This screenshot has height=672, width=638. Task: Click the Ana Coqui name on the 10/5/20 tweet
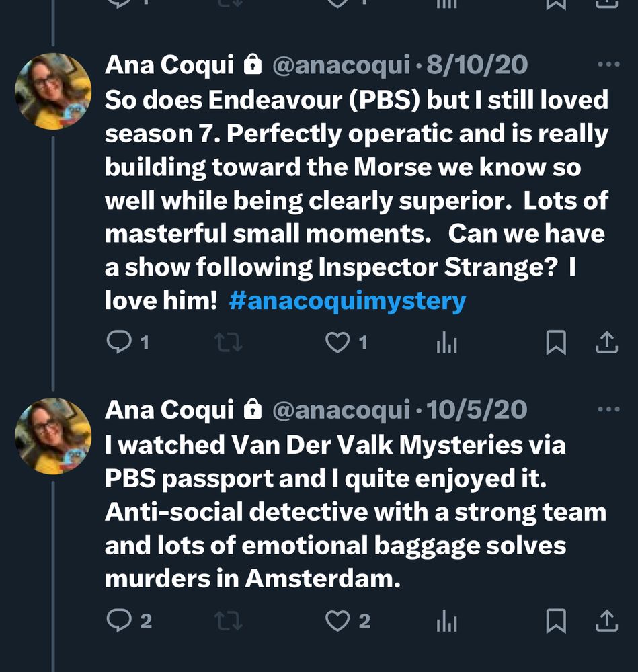[x=169, y=409]
